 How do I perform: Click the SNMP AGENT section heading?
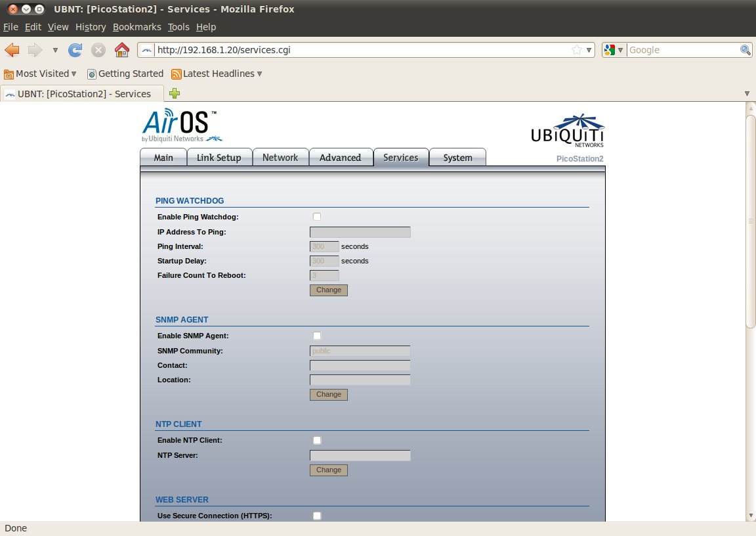pos(182,320)
